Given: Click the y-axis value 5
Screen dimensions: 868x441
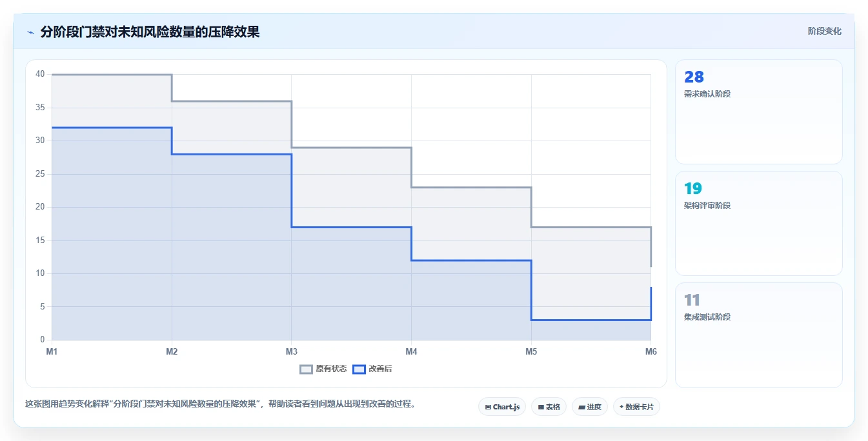Looking at the screenshot, I should (x=43, y=307).
